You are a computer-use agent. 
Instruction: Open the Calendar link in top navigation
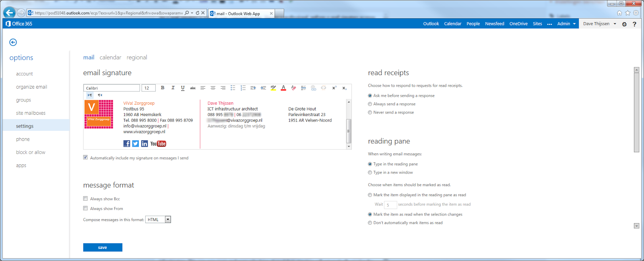(x=453, y=24)
